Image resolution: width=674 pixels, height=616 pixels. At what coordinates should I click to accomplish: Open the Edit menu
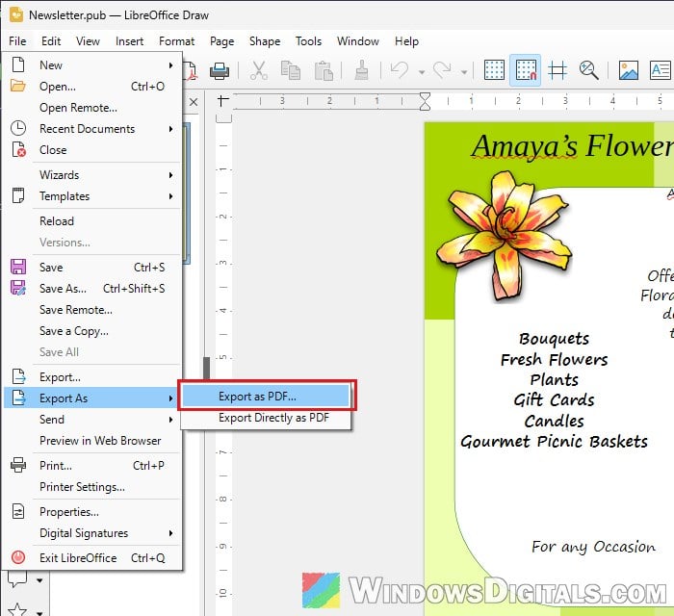[51, 41]
